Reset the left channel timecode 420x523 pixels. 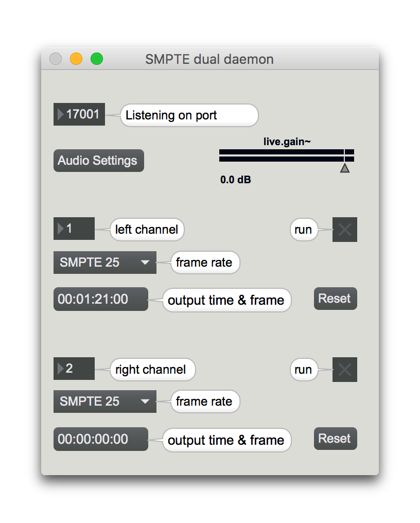[x=335, y=299]
